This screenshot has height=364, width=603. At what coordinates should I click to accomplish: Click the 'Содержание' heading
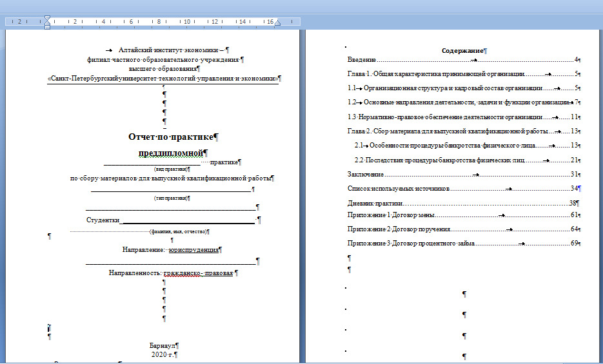(462, 50)
